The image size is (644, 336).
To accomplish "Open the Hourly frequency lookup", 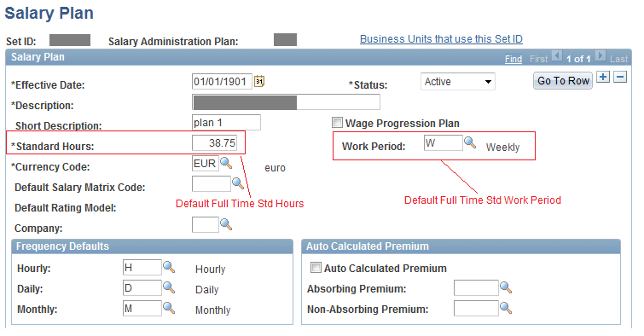I will (x=169, y=267).
